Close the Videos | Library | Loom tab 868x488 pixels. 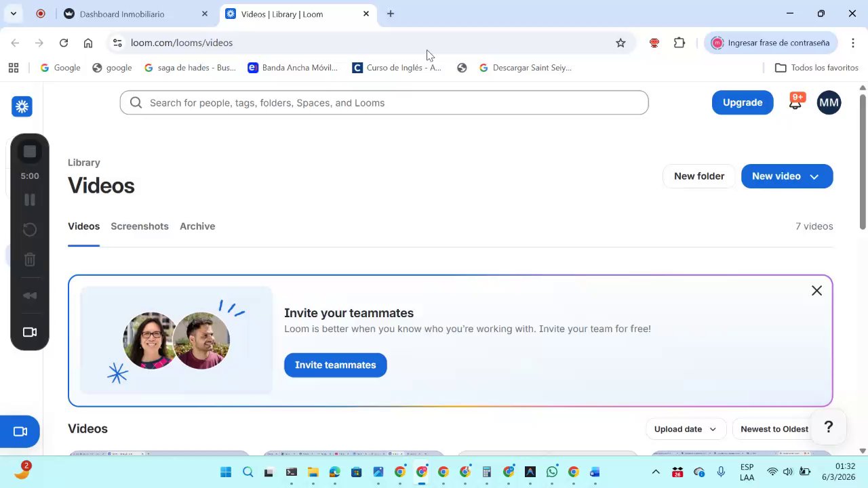(366, 14)
